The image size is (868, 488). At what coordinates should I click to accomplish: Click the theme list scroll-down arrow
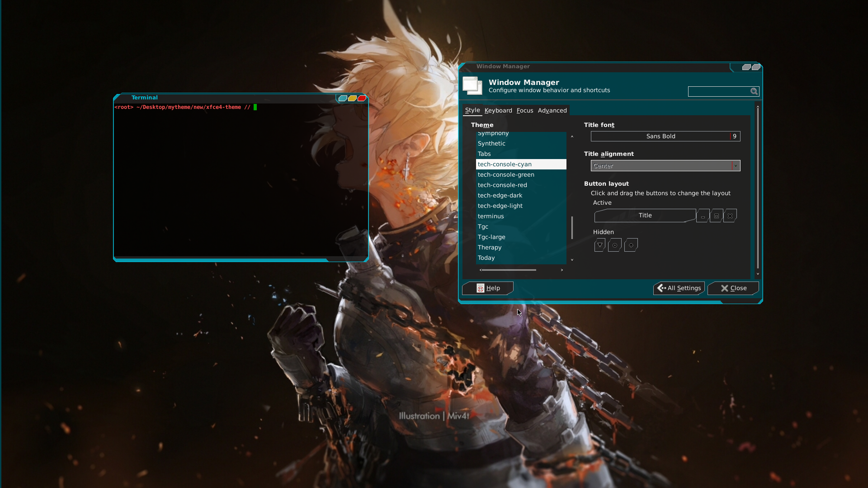coord(572,260)
